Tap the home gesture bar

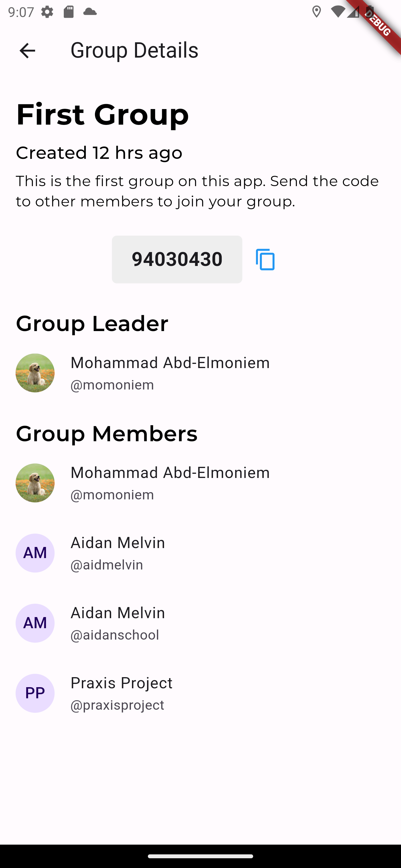point(200,856)
